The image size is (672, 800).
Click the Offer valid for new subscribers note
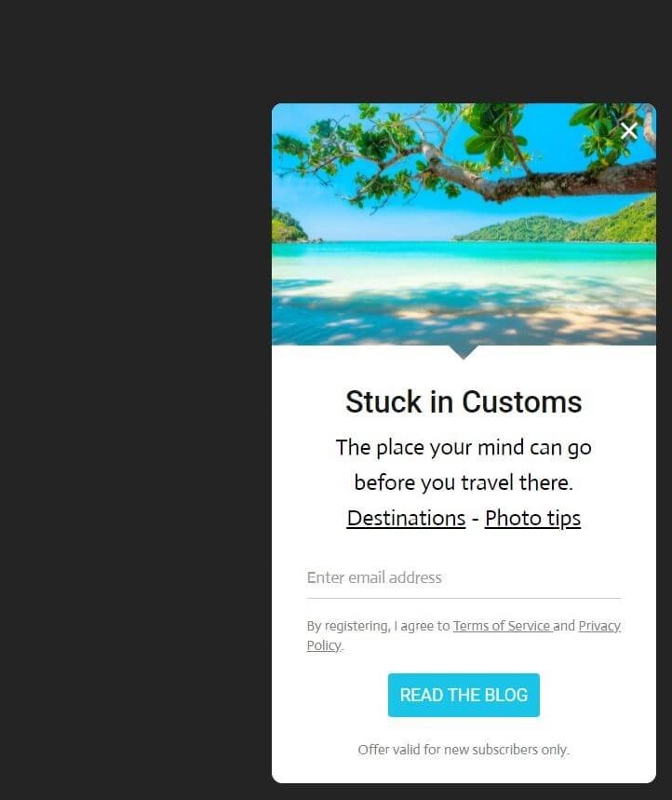[x=464, y=750]
